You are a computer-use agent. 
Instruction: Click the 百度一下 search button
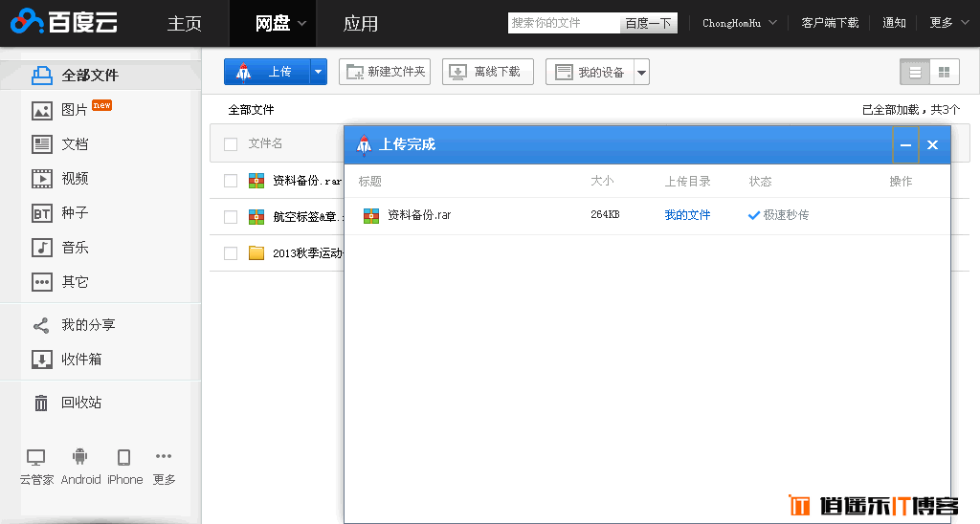coord(648,23)
